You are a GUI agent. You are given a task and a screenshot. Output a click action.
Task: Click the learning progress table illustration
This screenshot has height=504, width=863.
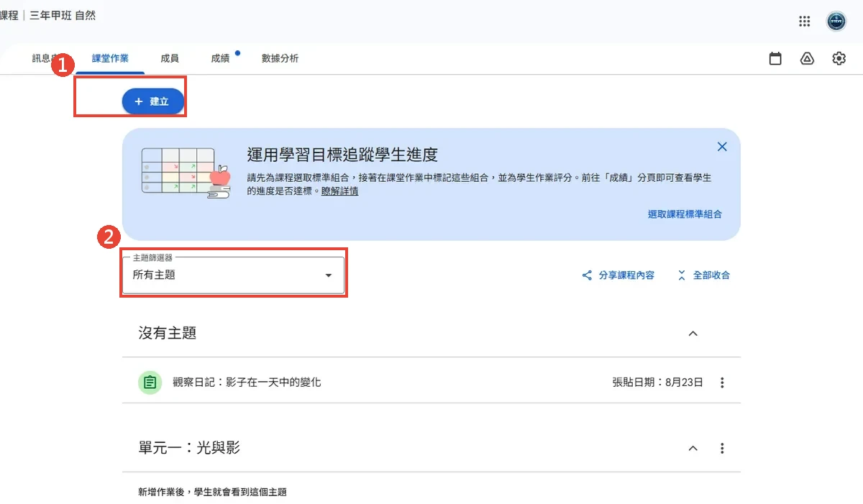[x=186, y=172]
